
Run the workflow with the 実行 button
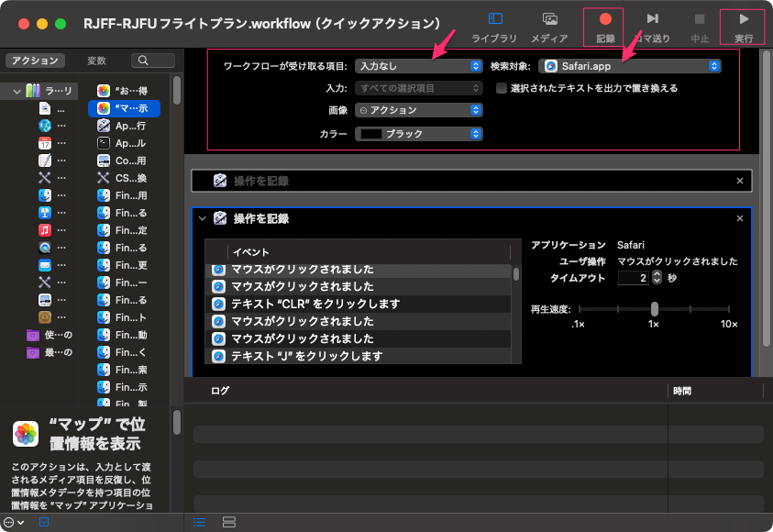pos(744,25)
